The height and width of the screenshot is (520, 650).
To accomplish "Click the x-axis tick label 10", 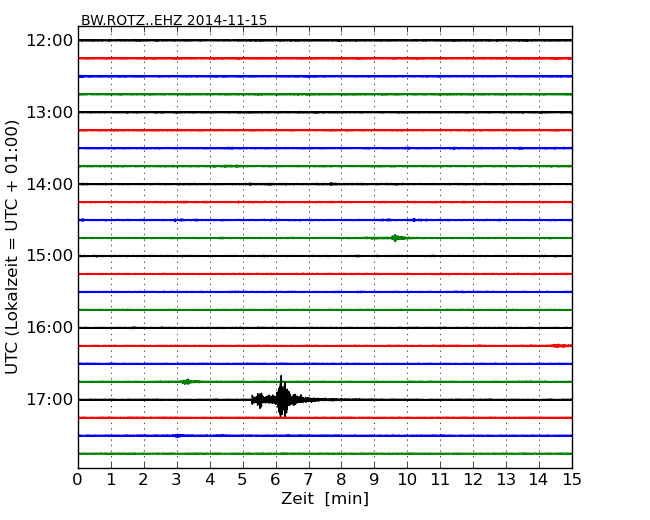I will [407, 480].
